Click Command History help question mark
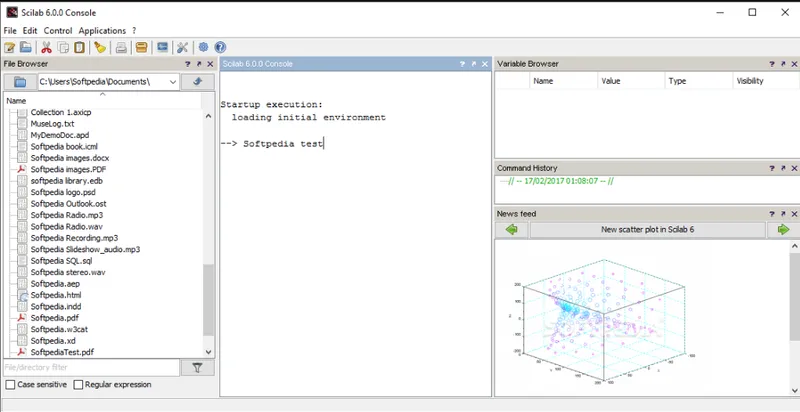Viewport: 800px width, 412px height. 772,168
